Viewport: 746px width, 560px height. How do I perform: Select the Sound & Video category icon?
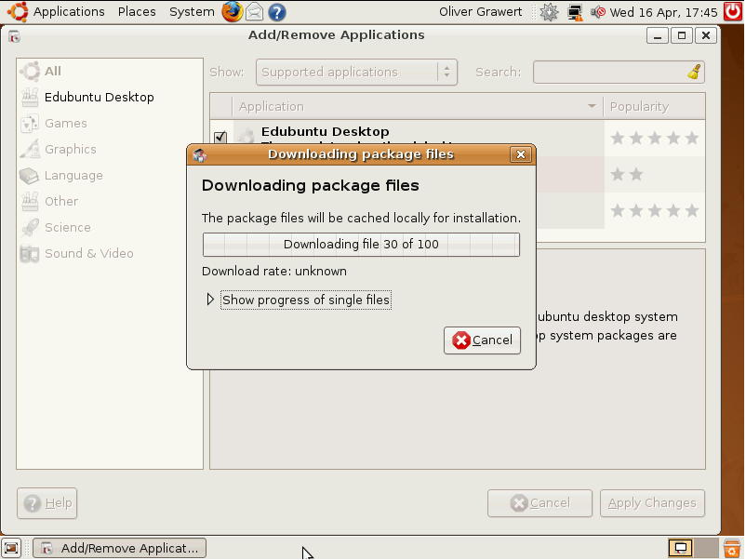(x=30, y=254)
